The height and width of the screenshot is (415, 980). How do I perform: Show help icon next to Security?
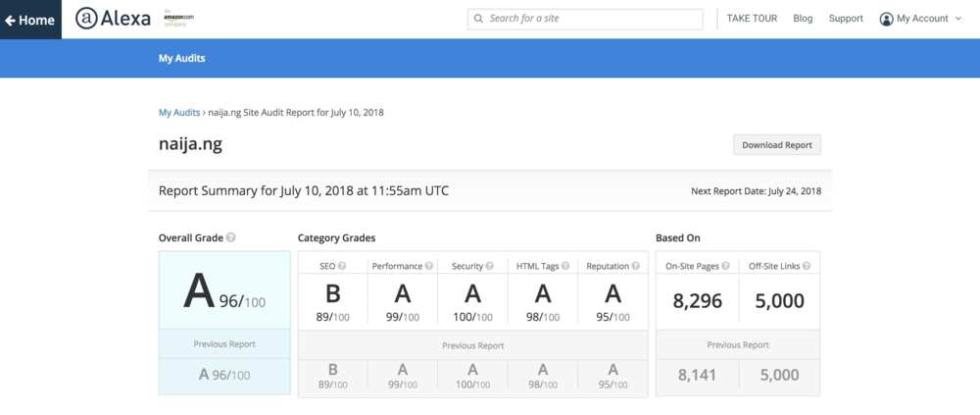point(489,266)
